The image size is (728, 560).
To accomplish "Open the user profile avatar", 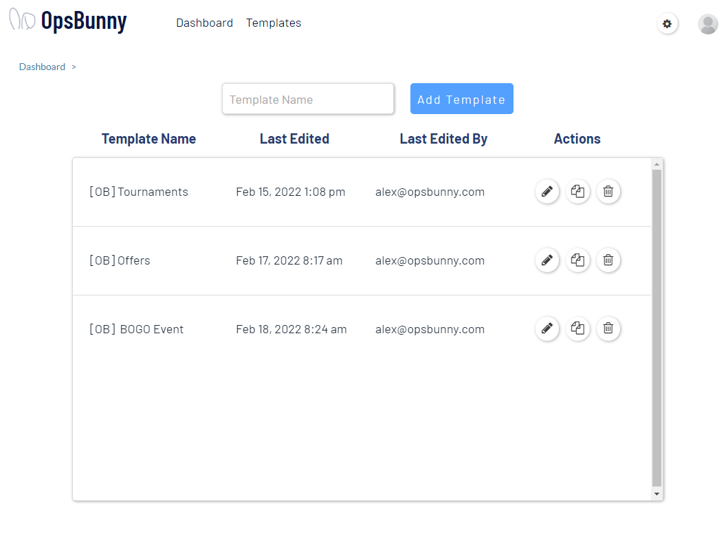I will click(x=707, y=23).
